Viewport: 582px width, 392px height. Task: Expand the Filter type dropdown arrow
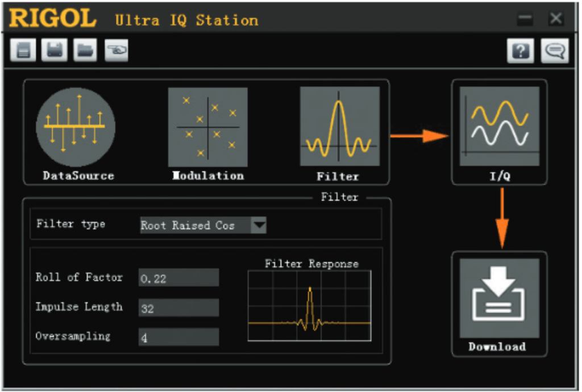click(259, 225)
